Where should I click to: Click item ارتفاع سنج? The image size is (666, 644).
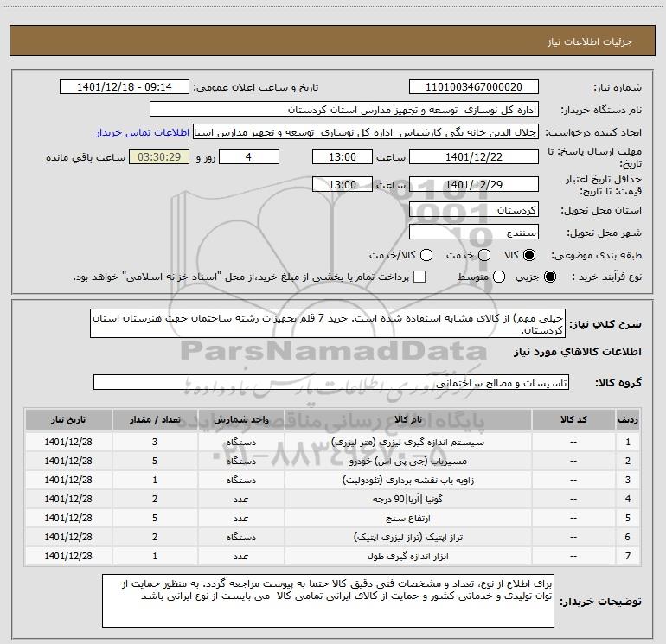407,519
